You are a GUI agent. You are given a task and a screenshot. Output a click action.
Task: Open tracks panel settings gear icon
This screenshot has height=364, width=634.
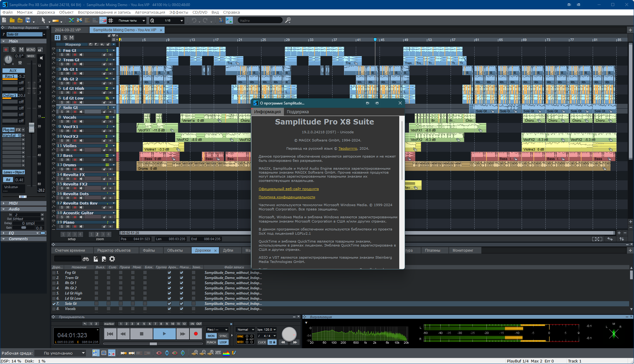pyautogui.click(x=112, y=259)
